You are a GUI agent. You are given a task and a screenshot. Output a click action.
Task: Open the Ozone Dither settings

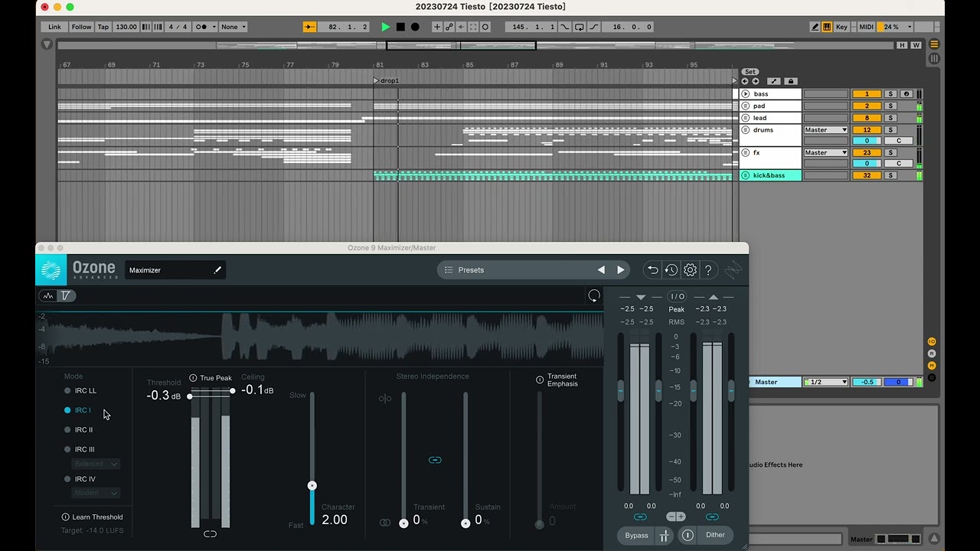(x=715, y=536)
